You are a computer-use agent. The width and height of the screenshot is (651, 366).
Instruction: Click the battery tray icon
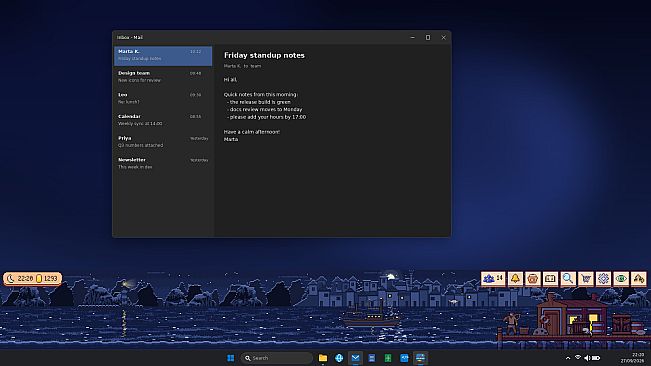point(596,358)
